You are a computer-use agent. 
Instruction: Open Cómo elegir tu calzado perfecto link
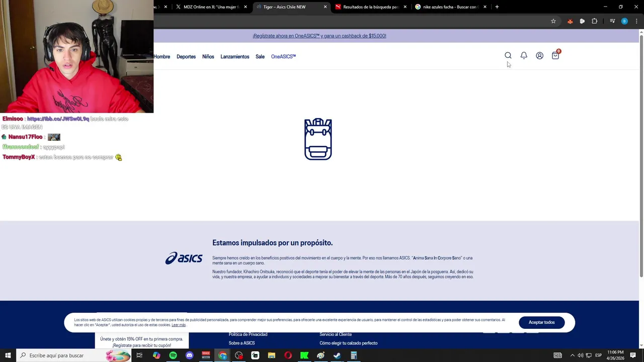coord(348,343)
